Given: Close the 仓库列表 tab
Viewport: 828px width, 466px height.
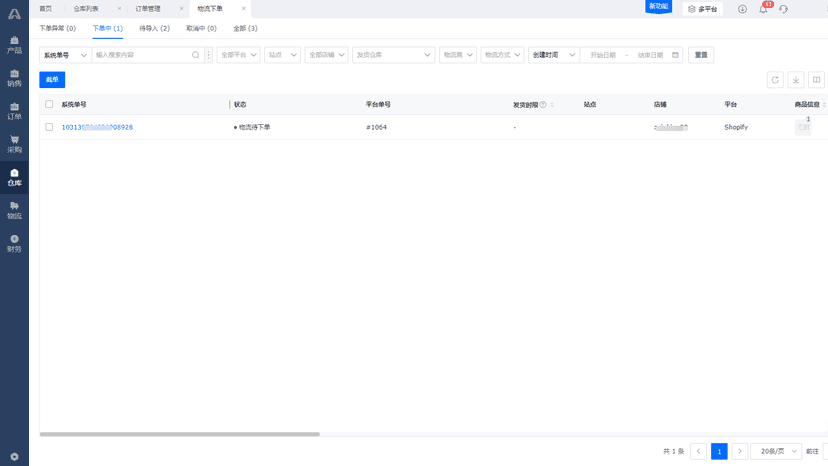Looking at the screenshot, I should [119, 8].
